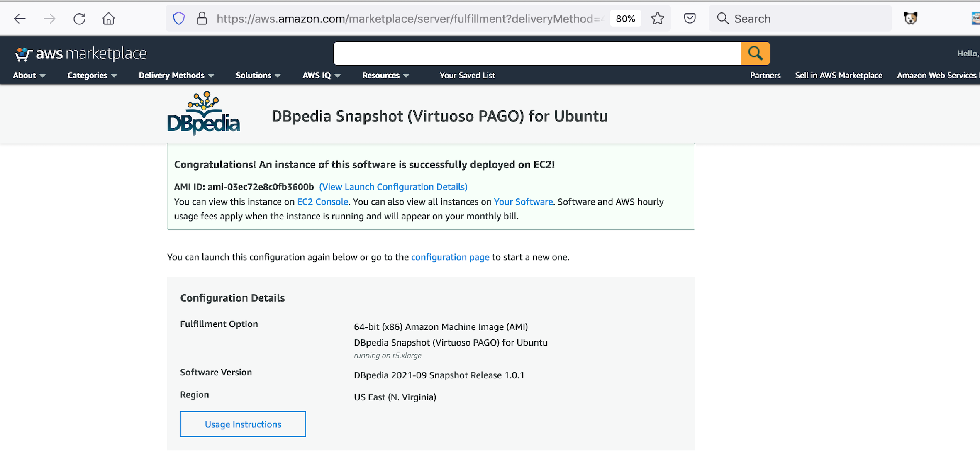
Task: Click the padlock site security icon
Action: point(202,19)
